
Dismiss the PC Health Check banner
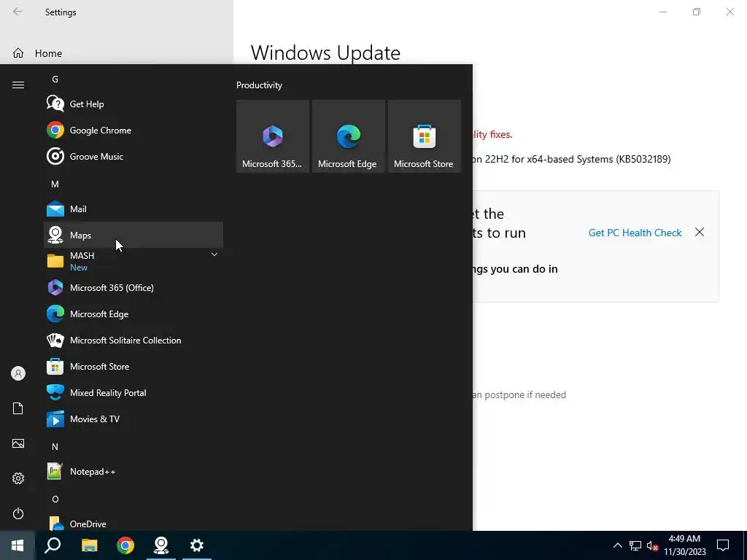point(700,232)
